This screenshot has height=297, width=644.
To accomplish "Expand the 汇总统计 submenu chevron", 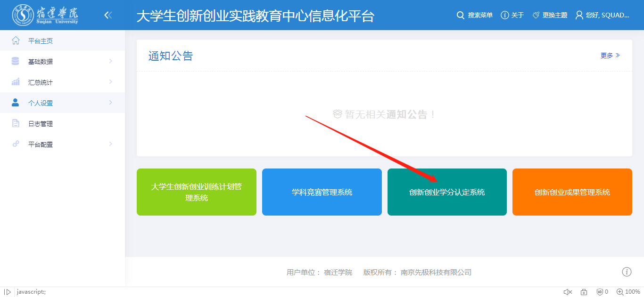I will (110, 82).
